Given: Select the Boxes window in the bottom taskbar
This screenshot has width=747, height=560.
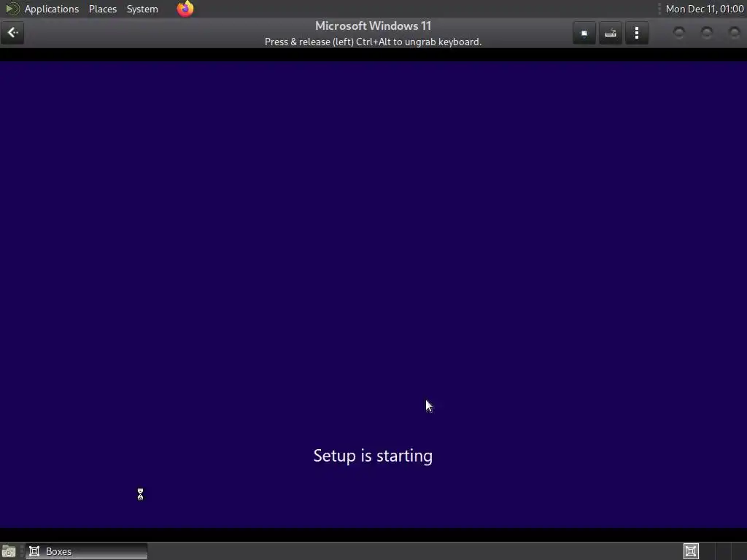Looking at the screenshot, I should 87,551.
